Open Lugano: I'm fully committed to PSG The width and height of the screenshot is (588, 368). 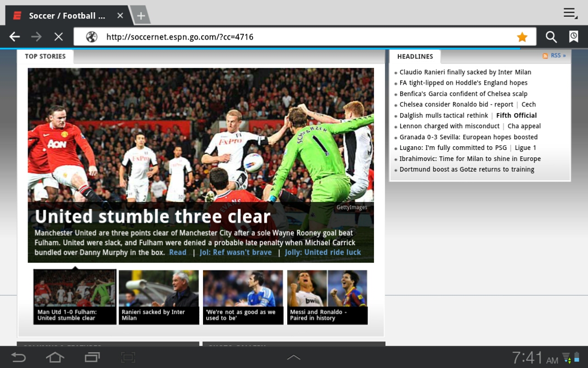tap(453, 148)
